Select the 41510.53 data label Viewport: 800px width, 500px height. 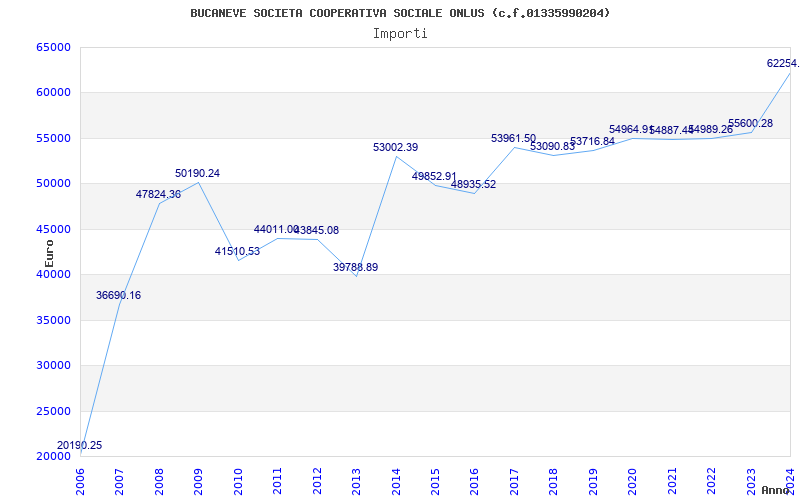237,252
